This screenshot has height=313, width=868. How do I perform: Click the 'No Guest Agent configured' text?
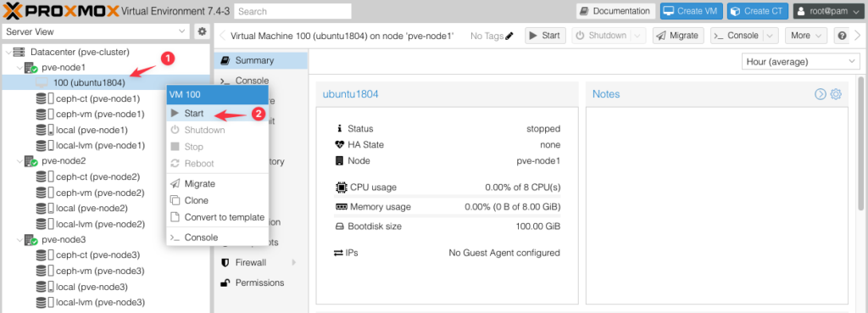coord(504,253)
